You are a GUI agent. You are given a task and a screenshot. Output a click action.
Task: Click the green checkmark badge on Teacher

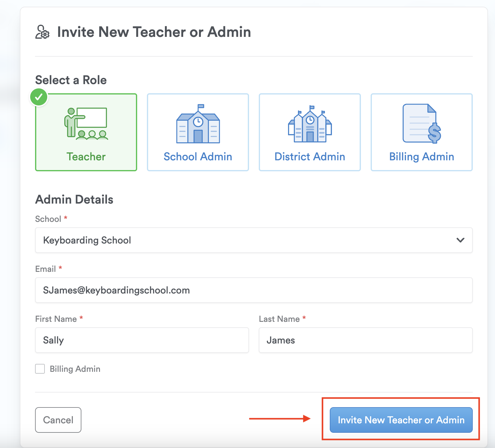tap(39, 97)
